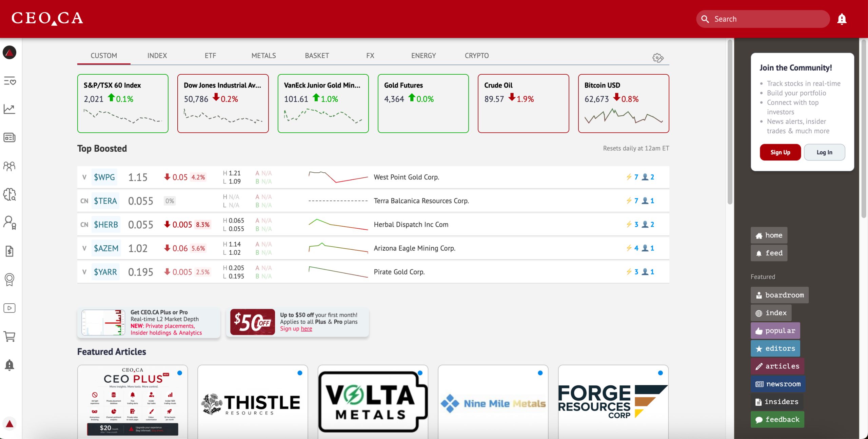
Task: Switch to the ETF tab
Action: point(210,56)
